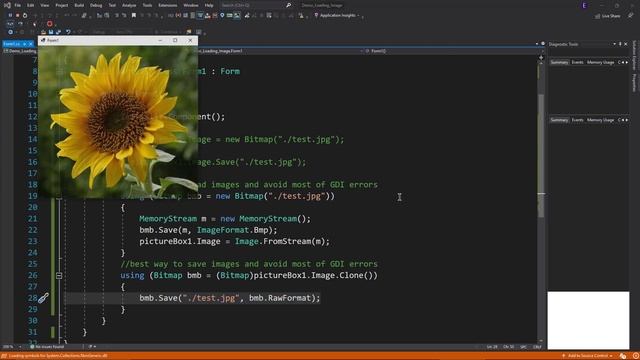Click the editor vertical scrollbar thumb
640x360 pixels.
(x=541, y=155)
